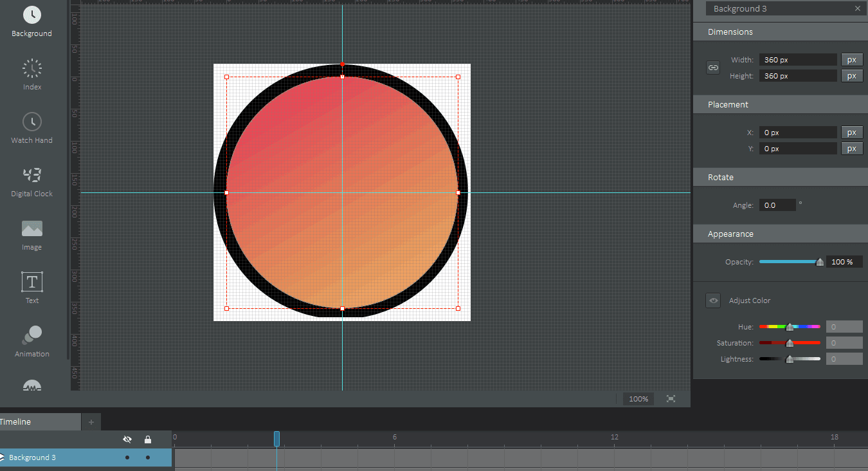The image size is (868, 471).
Task: Toggle visibility dot for Background 3 layer
Action: coord(127,457)
